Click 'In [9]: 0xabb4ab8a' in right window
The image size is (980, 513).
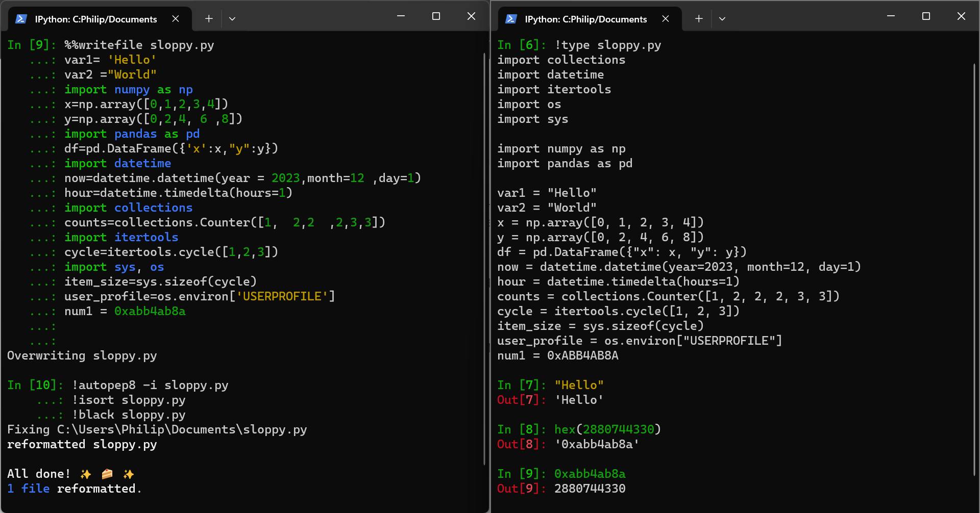tap(561, 474)
